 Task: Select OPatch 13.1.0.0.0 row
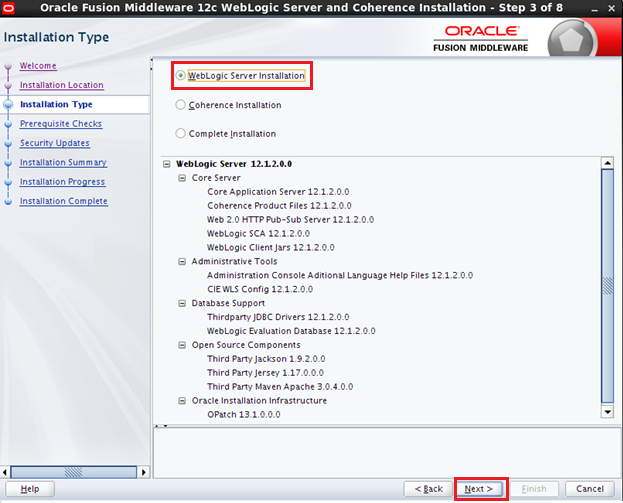[x=244, y=414]
